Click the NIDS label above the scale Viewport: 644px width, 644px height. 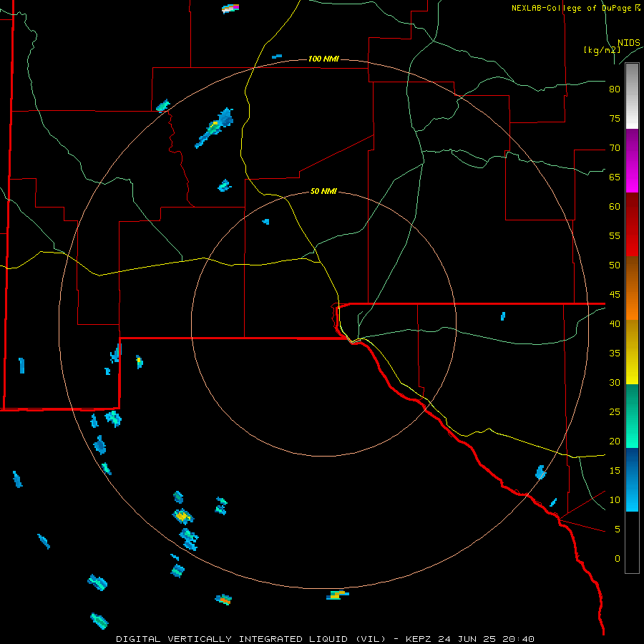[x=628, y=43]
